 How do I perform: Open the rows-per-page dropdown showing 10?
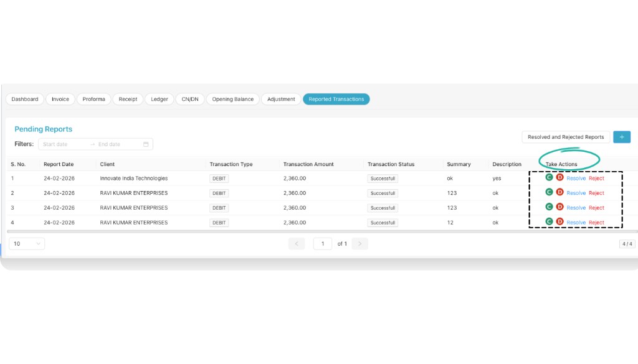(27, 243)
